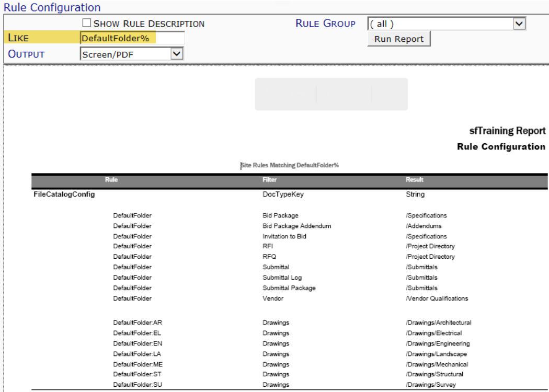The width and height of the screenshot is (549, 392).
Task: Click the /Drawings/Structural result cell
Action: (434, 375)
